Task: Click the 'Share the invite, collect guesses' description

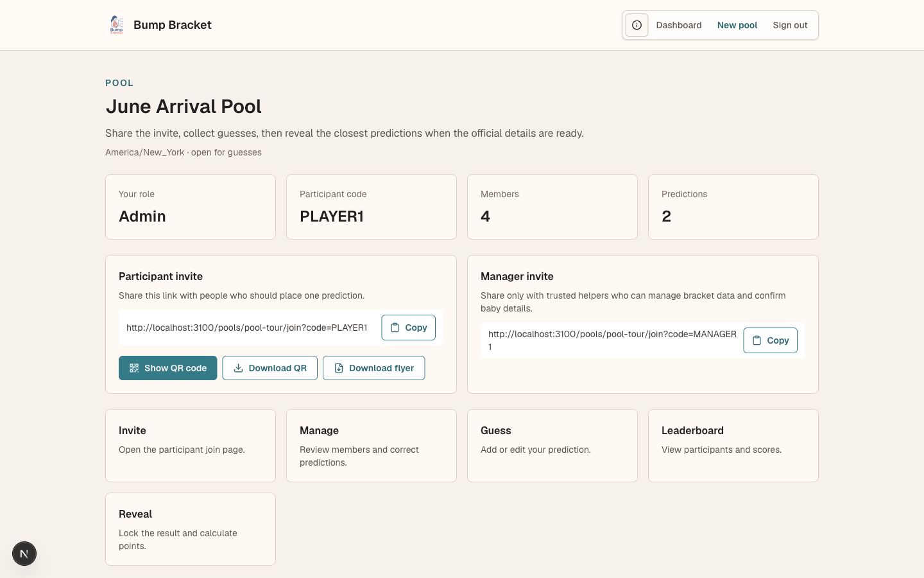Action: [345, 133]
